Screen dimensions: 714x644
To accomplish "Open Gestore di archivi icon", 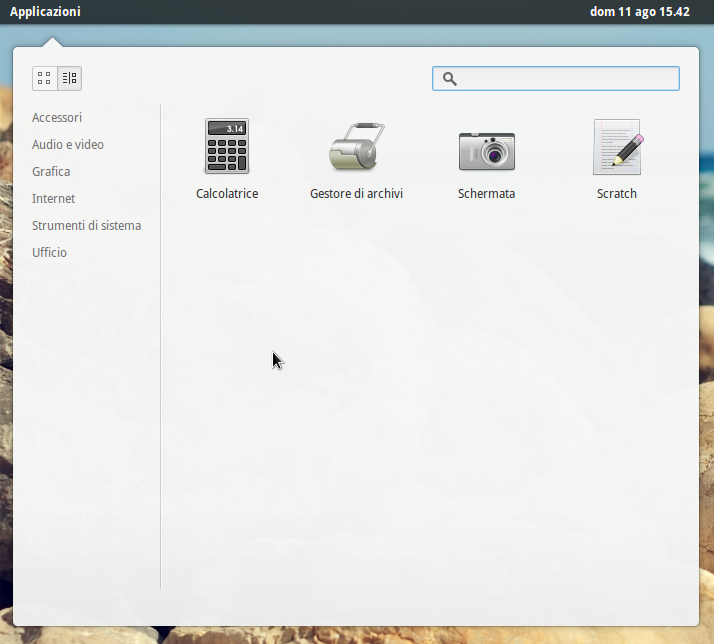I will pos(357,146).
